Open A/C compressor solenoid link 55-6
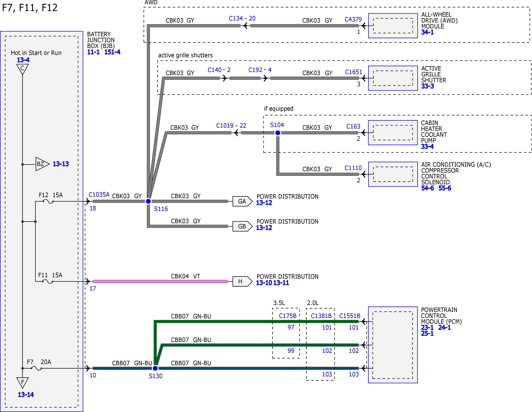Viewport: 532px width, 412px height. pyautogui.click(x=445, y=188)
